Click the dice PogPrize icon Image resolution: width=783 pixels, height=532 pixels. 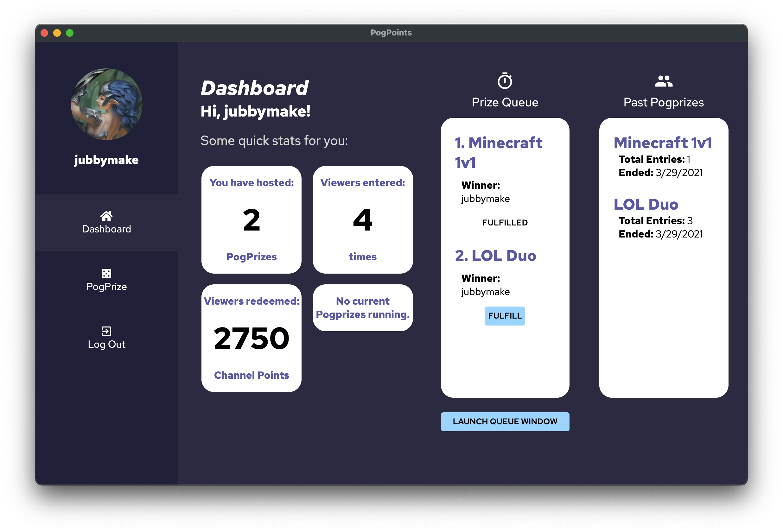point(106,273)
